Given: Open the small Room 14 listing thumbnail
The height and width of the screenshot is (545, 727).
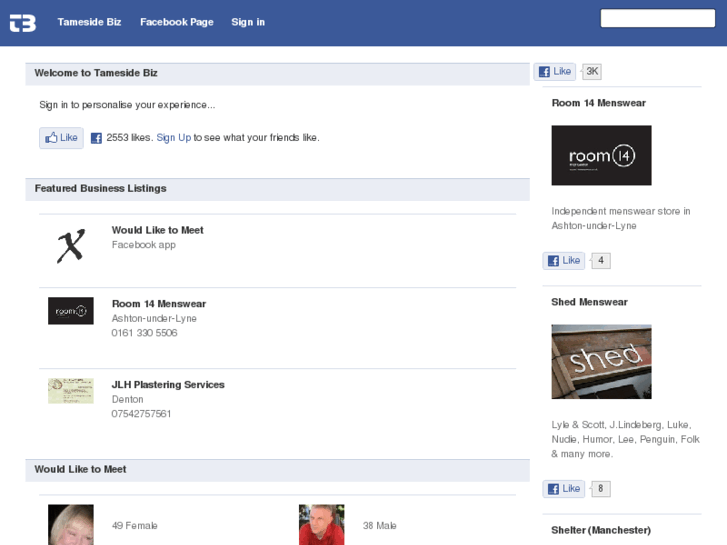Looking at the screenshot, I should 70,311.
